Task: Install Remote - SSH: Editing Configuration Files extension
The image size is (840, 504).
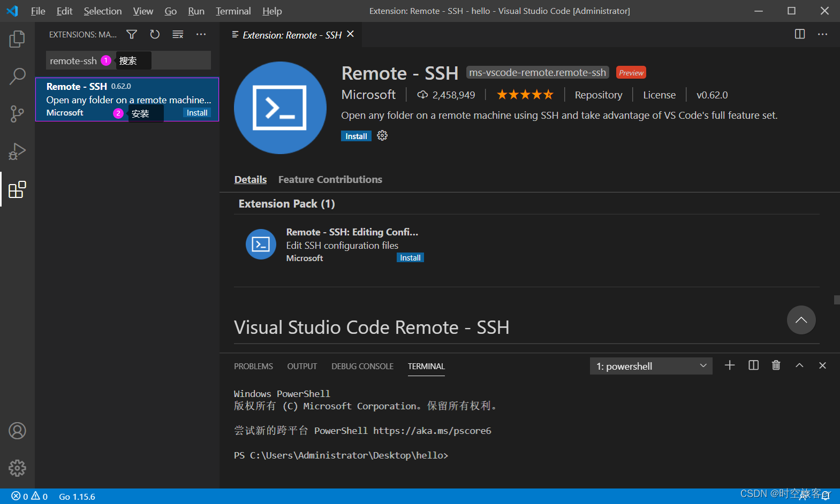Action: (410, 258)
